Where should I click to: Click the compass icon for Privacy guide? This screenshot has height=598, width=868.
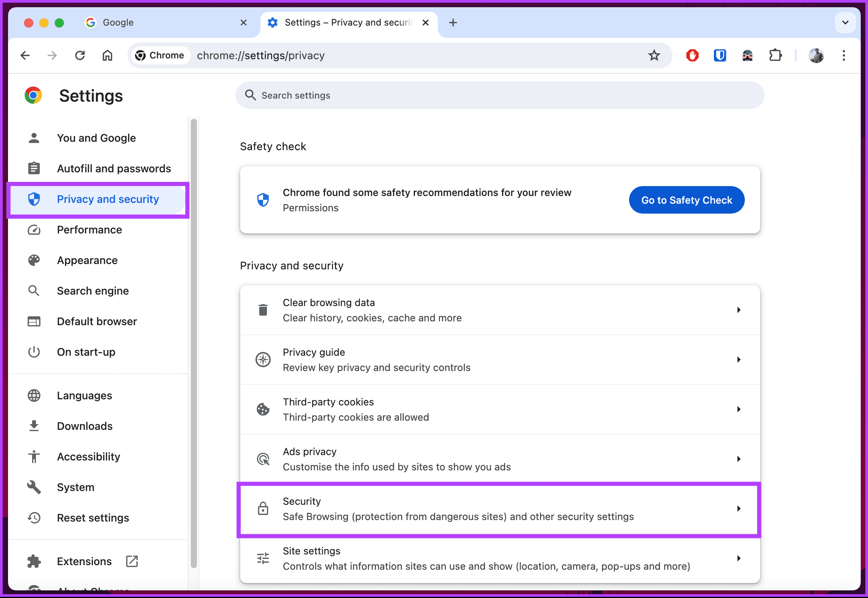tap(263, 360)
